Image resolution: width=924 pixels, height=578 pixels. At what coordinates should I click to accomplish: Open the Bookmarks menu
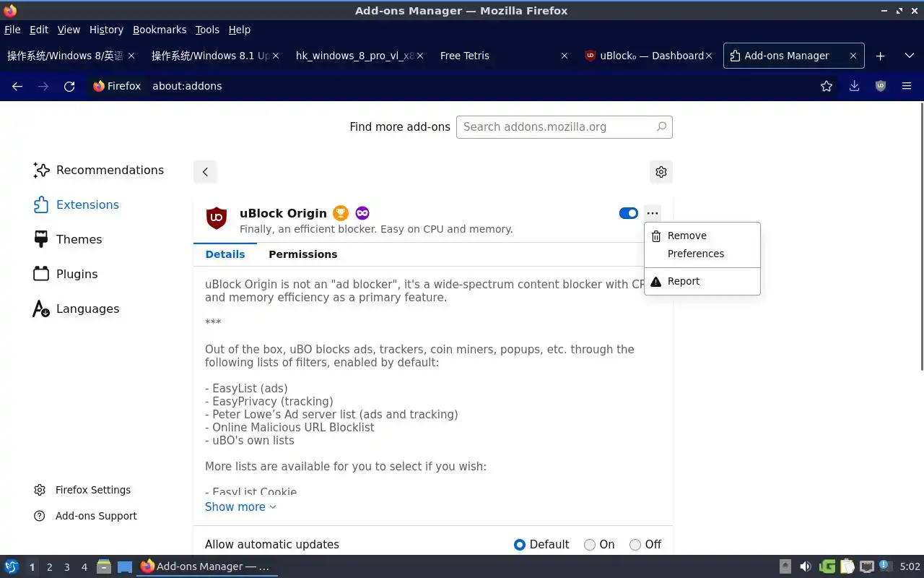pyautogui.click(x=160, y=30)
